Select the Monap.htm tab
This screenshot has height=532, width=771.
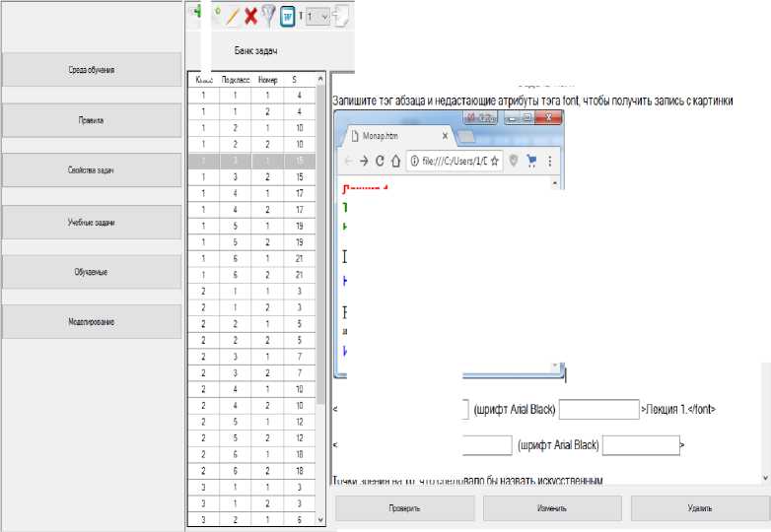(x=398, y=136)
